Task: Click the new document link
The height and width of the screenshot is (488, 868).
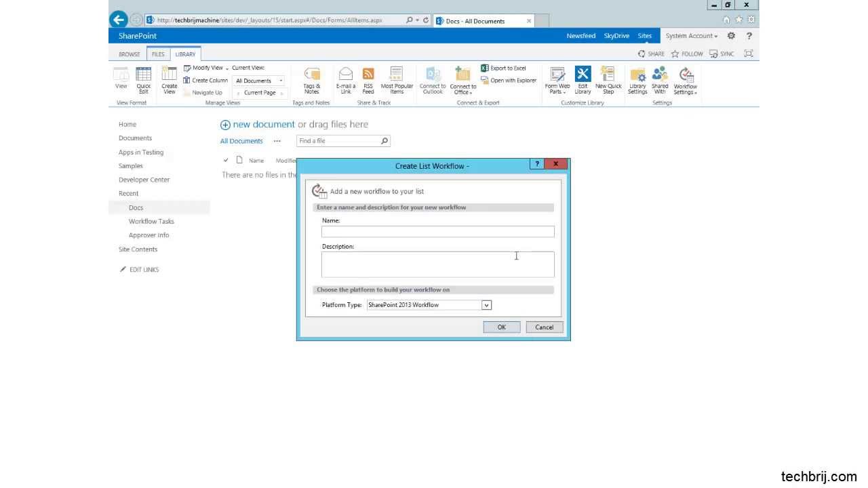Action: click(263, 124)
